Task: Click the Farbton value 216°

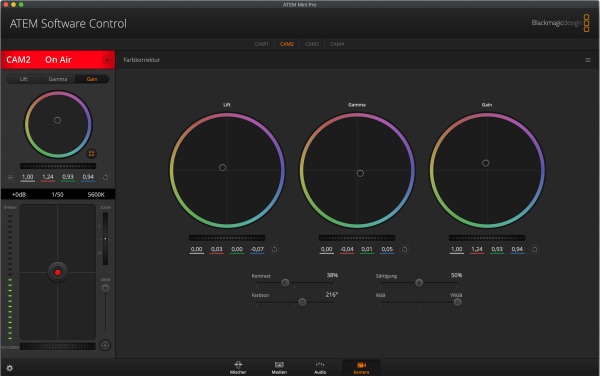Action: [x=332, y=295]
